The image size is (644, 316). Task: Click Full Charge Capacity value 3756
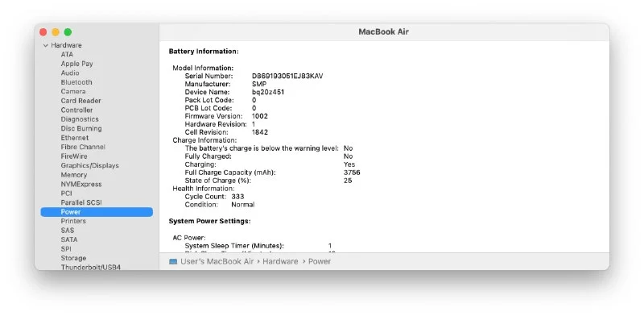point(352,173)
